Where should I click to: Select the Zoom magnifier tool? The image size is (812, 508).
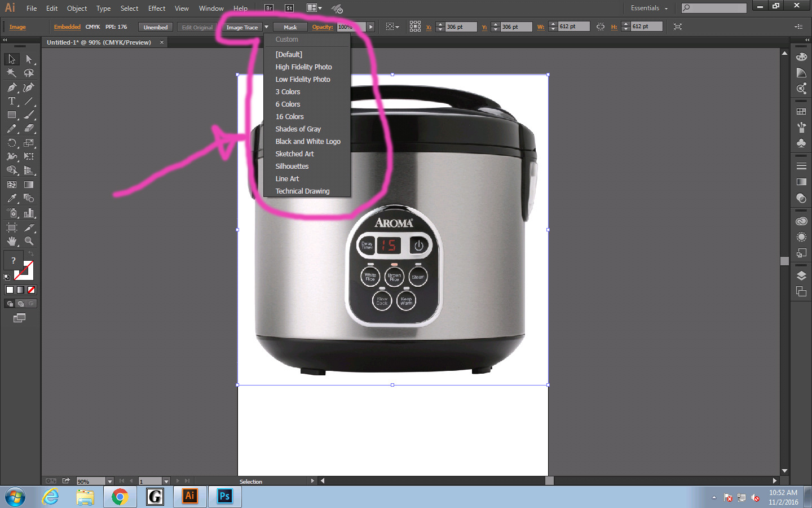tap(29, 241)
